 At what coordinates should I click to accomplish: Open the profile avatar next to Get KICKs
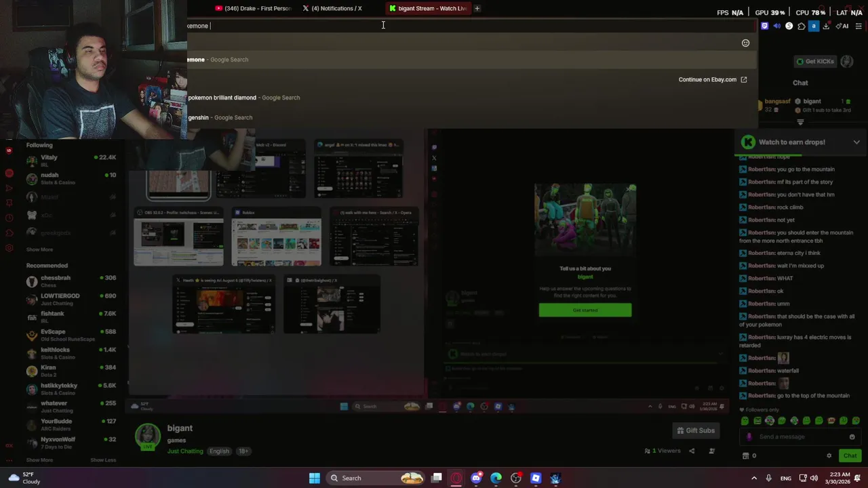point(846,62)
